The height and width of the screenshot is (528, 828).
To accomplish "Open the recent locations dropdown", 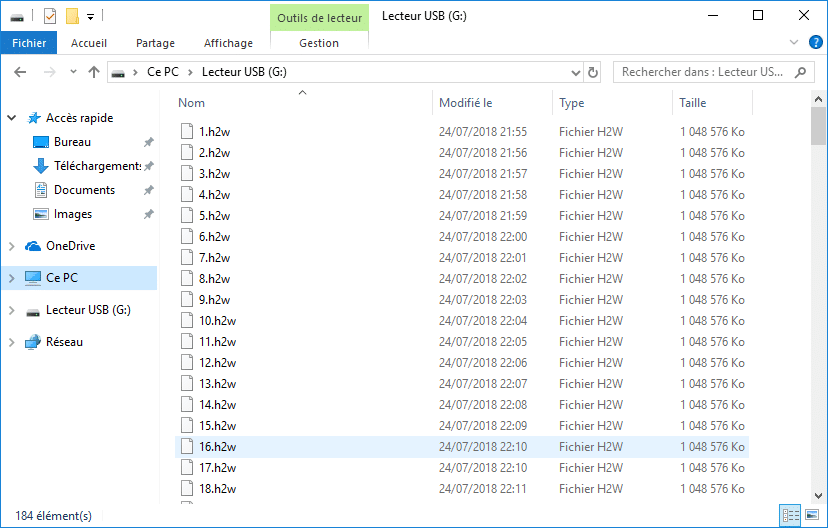I will [73, 72].
